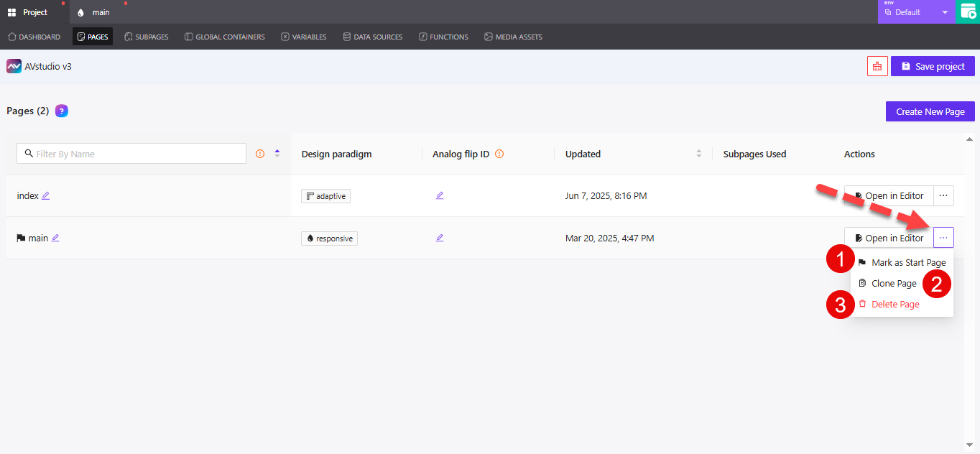Open the actions menu for the index page
The image size is (980, 454).
[x=943, y=195]
